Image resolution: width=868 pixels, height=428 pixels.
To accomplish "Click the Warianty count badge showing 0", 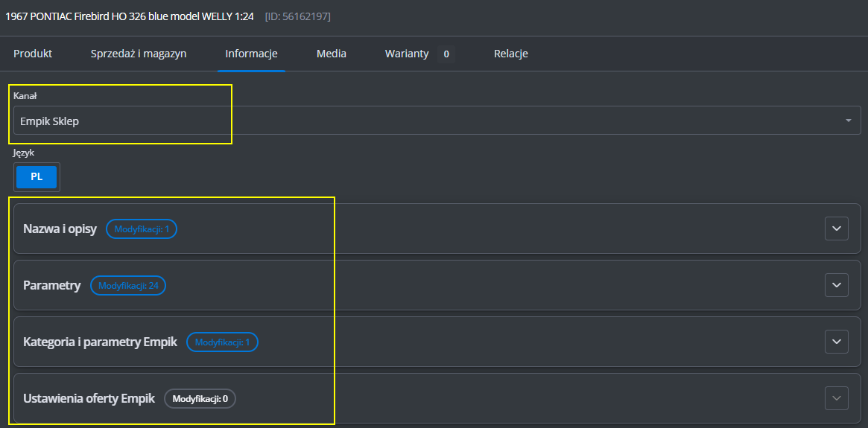I will 446,54.
